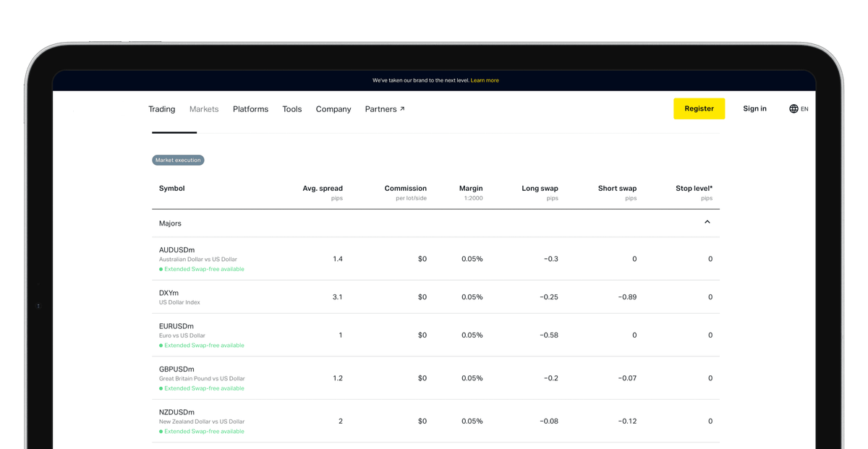Click the −0.07 short swap for GBPUSDm
Image resolution: width=868 pixels, height=449 pixels.
point(626,378)
